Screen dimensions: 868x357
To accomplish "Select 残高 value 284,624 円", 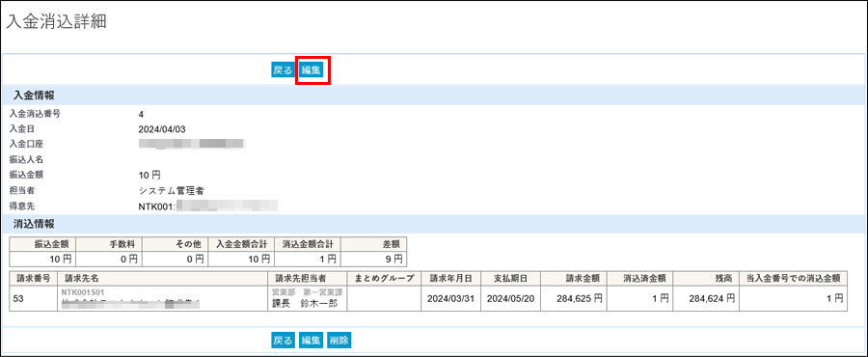I will (713, 299).
